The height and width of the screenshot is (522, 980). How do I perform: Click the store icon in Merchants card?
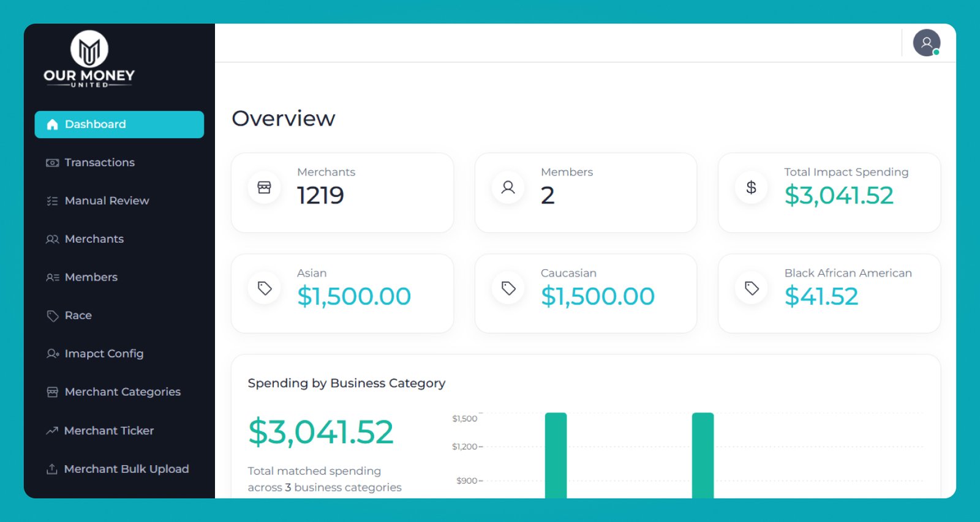[264, 187]
